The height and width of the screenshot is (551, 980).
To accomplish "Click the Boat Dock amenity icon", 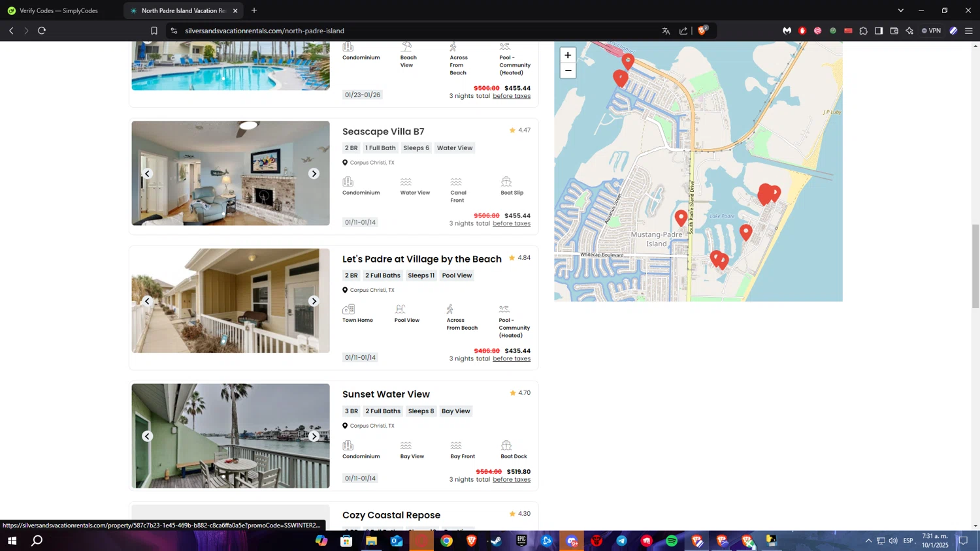I will click(506, 445).
